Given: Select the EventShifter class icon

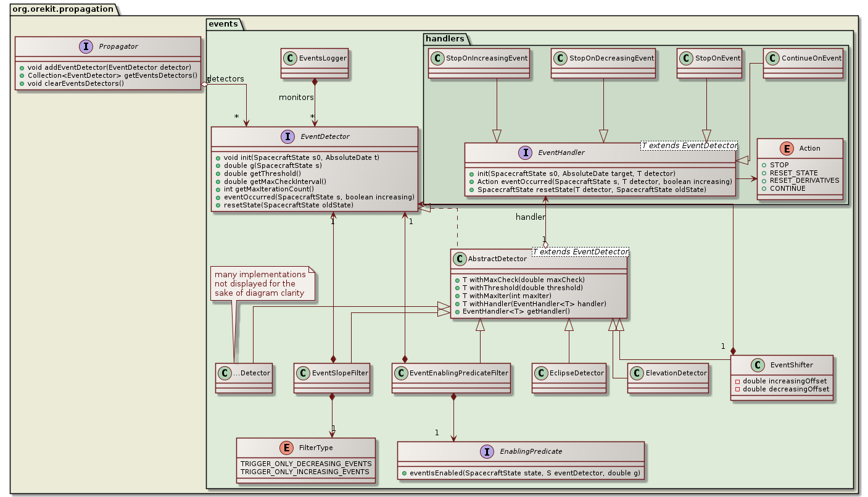Looking at the screenshot, I should pyautogui.click(x=756, y=365).
